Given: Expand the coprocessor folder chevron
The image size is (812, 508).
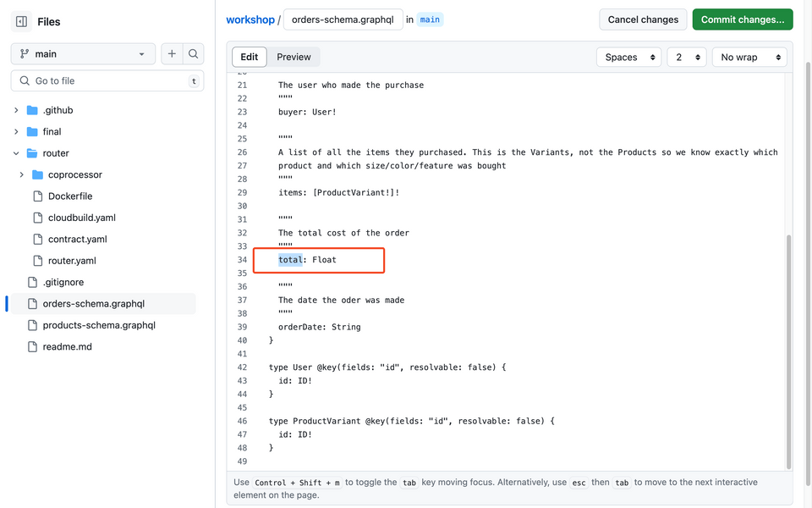Looking at the screenshot, I should coord(21,174).
